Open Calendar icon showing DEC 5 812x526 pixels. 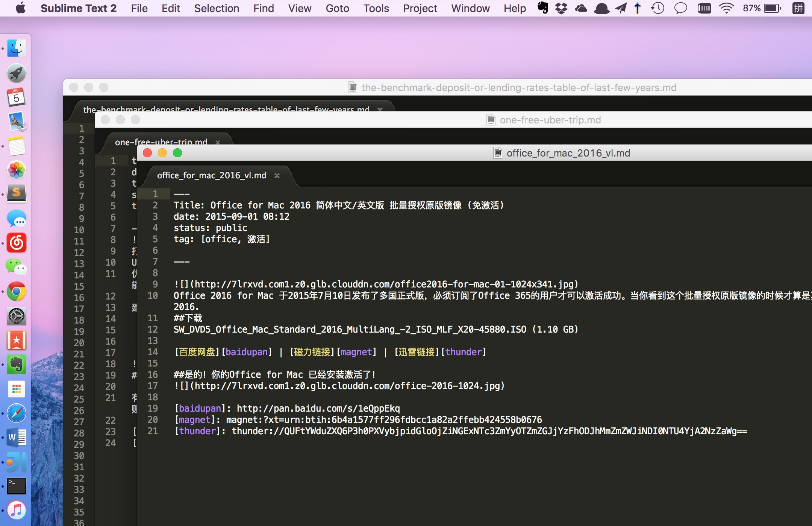pyautogui.click(x=17, y=97)
